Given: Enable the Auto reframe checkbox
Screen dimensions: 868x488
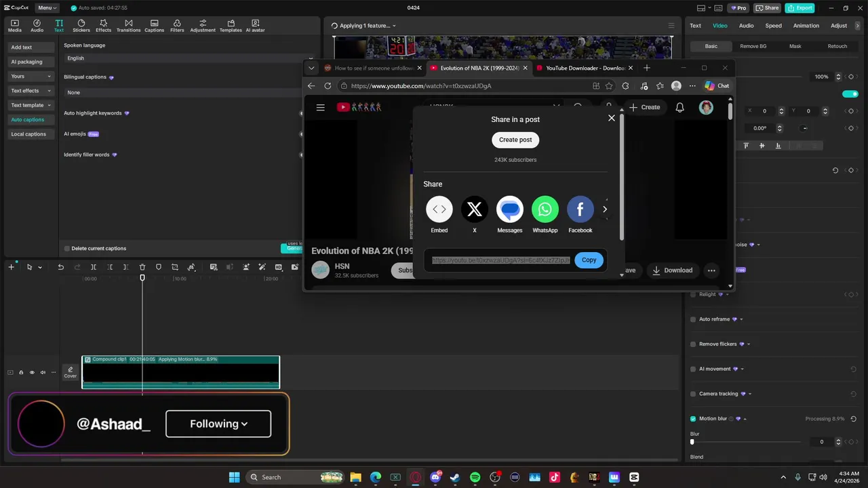Looking at the screenshot, I should (x=693, y=319).
